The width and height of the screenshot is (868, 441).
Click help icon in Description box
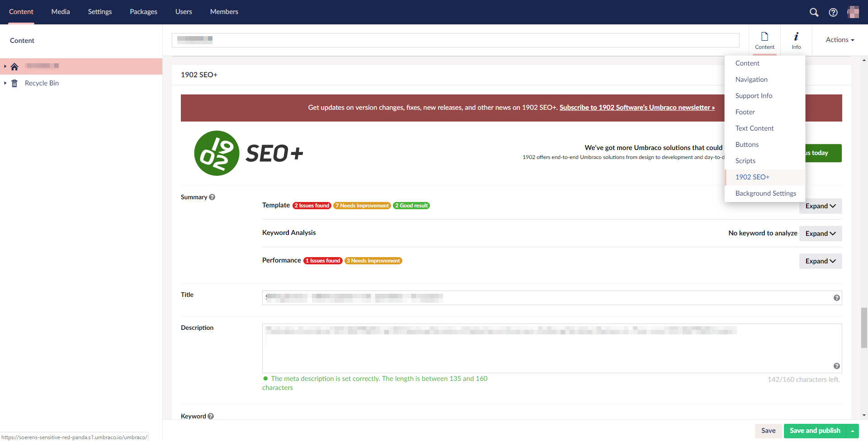click(837, 366)
